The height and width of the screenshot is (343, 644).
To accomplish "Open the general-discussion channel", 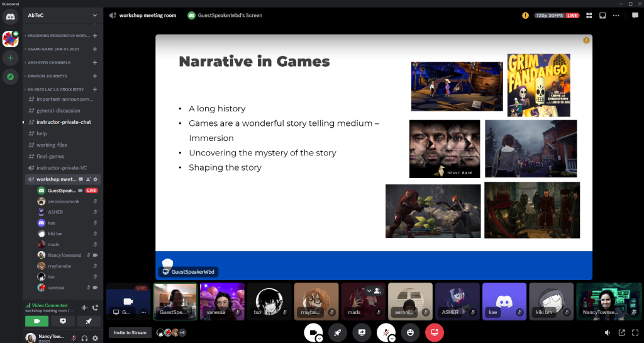I will pos(58,111).
